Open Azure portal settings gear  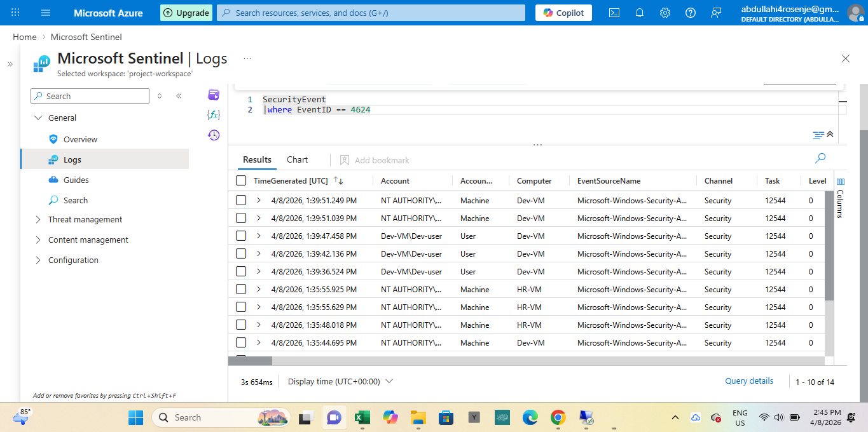[665, 13]
